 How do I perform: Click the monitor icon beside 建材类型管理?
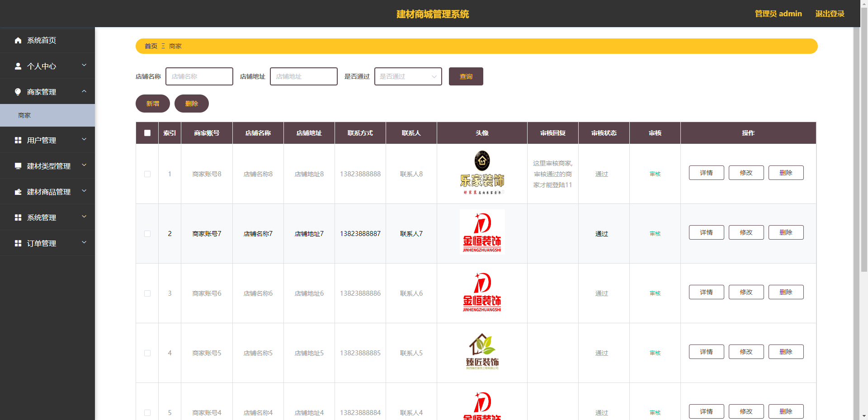(x=18, y=166)
